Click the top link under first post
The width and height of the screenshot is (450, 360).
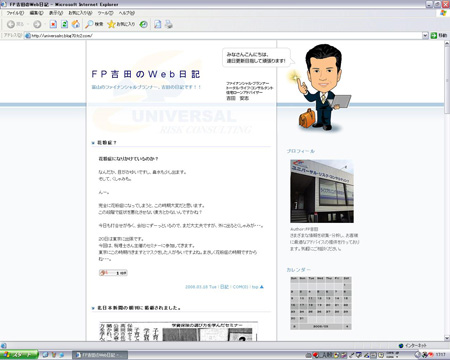click(257, 287)
